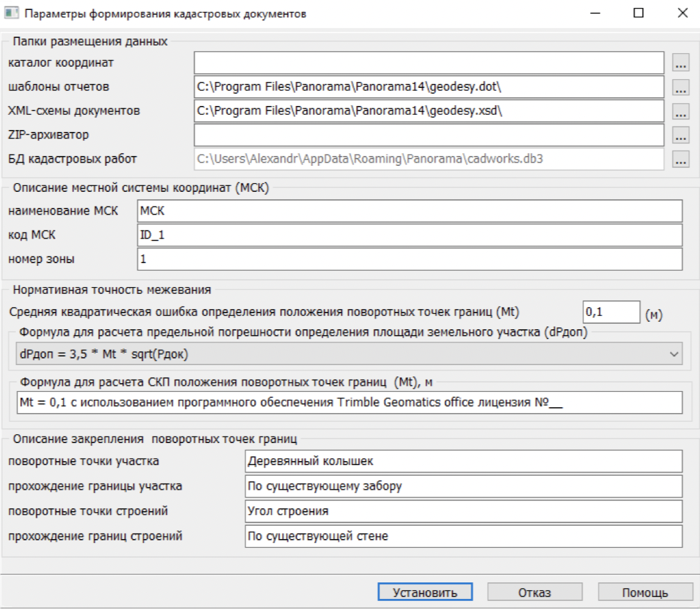Open browse dialog for шаблоны отчетов
This screenshot has width=700, height=609.
pos(680,87)
